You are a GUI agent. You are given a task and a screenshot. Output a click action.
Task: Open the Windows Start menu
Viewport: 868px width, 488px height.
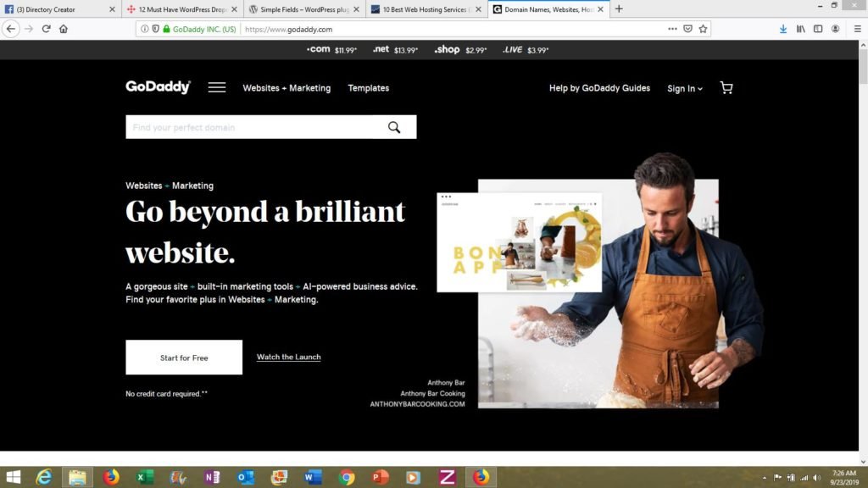coord(13,477)
